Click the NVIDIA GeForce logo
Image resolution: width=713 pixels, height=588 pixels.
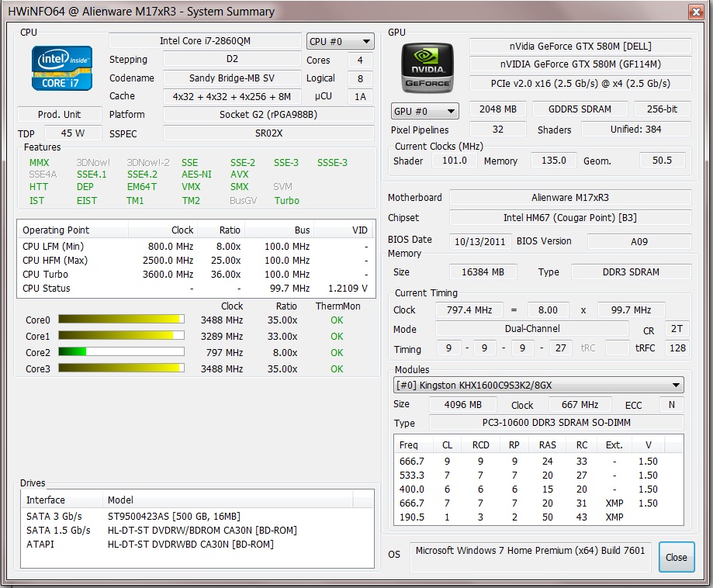(x=427, y=68)
